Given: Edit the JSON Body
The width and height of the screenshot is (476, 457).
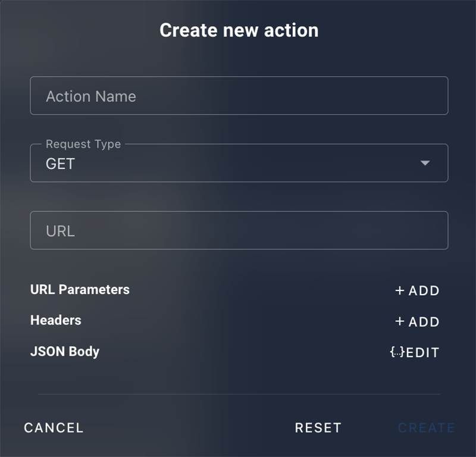Looking at the screenshot, I should [x=414, y=352].
